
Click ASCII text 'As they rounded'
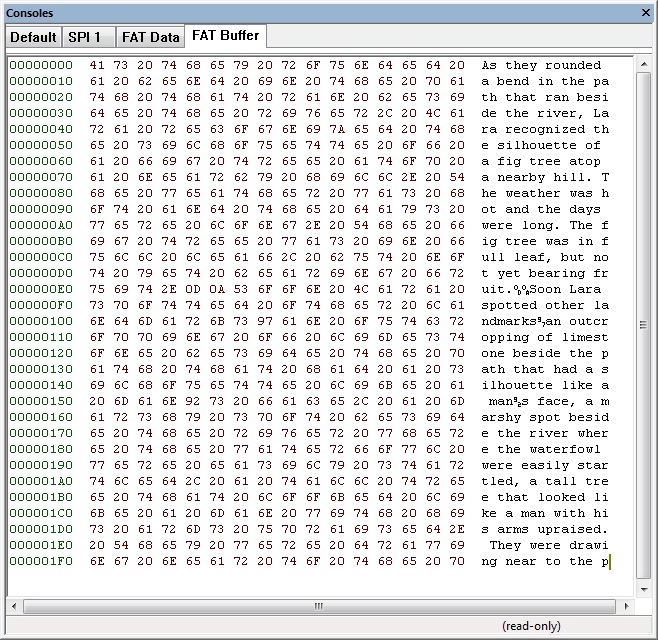point(541,65)
